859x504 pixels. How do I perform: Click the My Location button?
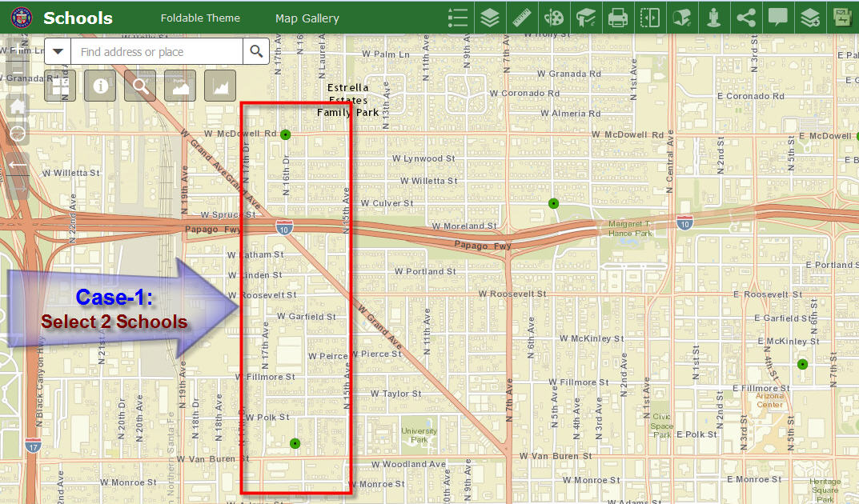click(x=18, y=133)
